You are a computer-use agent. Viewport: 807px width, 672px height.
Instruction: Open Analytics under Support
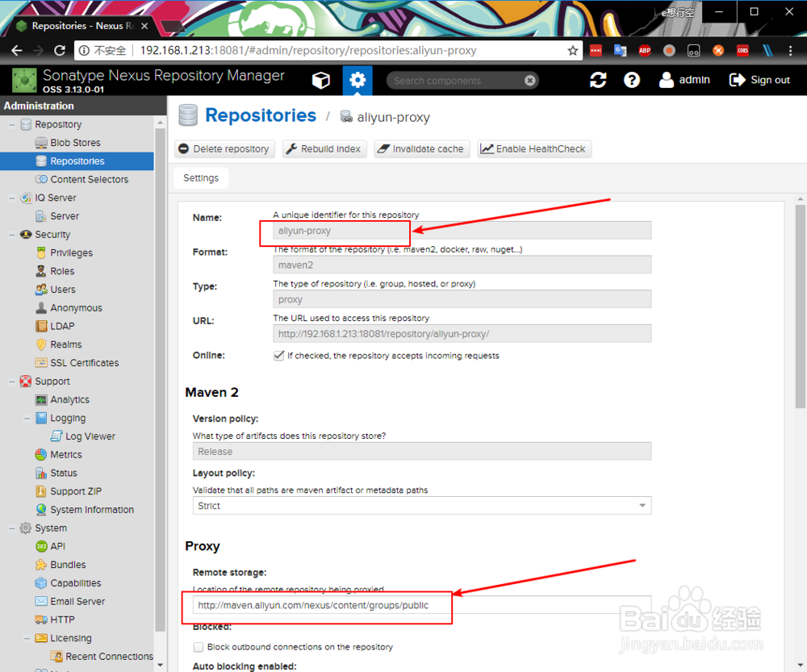69,400
